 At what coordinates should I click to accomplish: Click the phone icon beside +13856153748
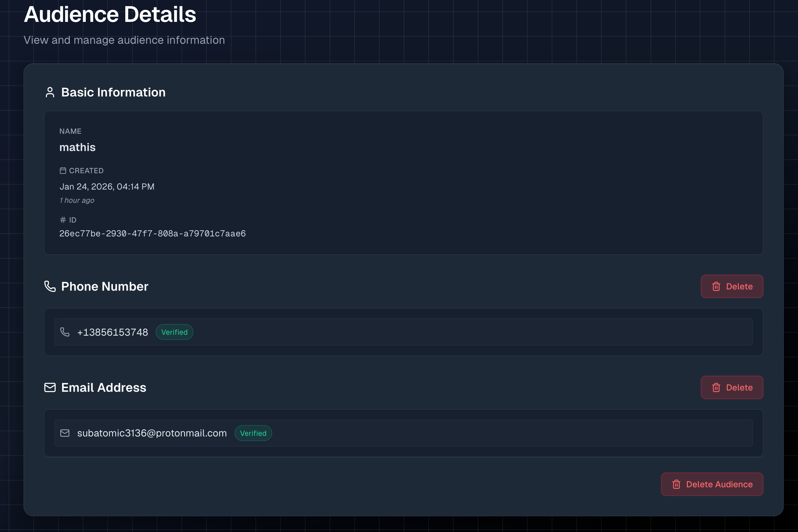[x=65, y=332]
